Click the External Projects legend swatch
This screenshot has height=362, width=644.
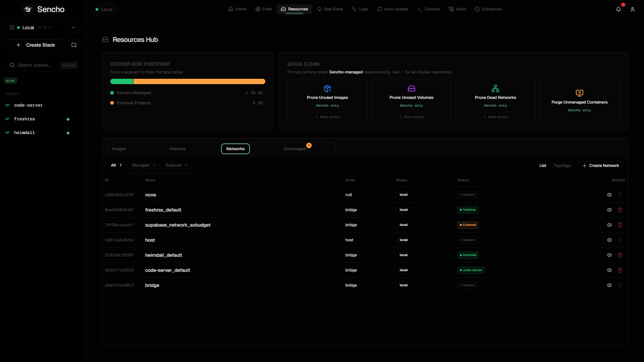(112, 103)
